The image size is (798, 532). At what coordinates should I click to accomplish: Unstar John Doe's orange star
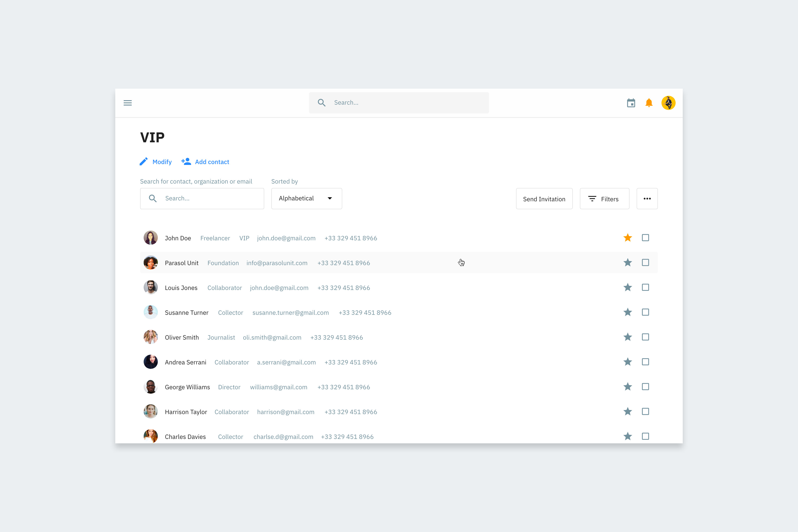[x=628, y=238]
